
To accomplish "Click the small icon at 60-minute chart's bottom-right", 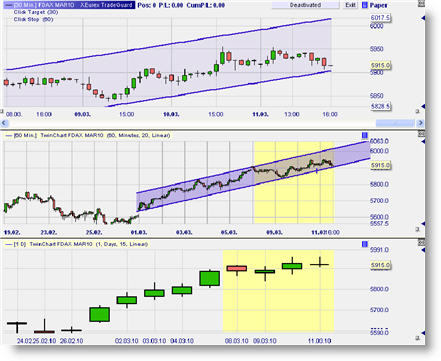I will pyautogui.click(x=417, y=229).
